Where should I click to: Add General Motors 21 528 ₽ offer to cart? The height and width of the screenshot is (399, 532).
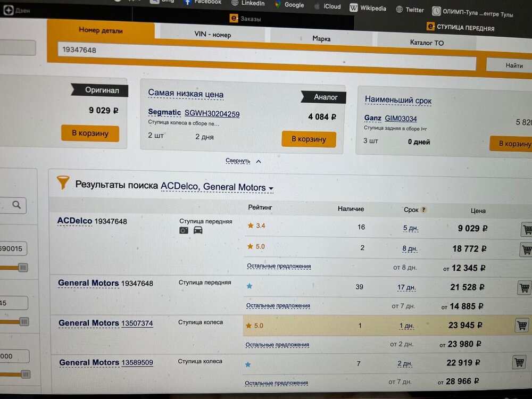pos(524,288)
